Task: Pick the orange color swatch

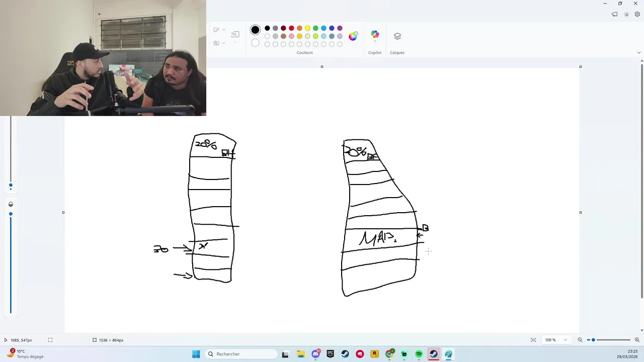Action: tap(299, 28)
